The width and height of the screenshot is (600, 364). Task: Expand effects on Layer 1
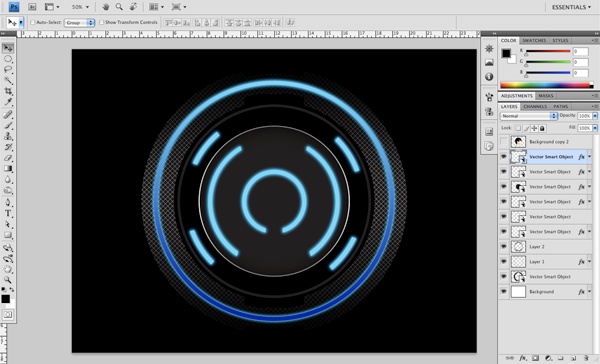point(589,261)
